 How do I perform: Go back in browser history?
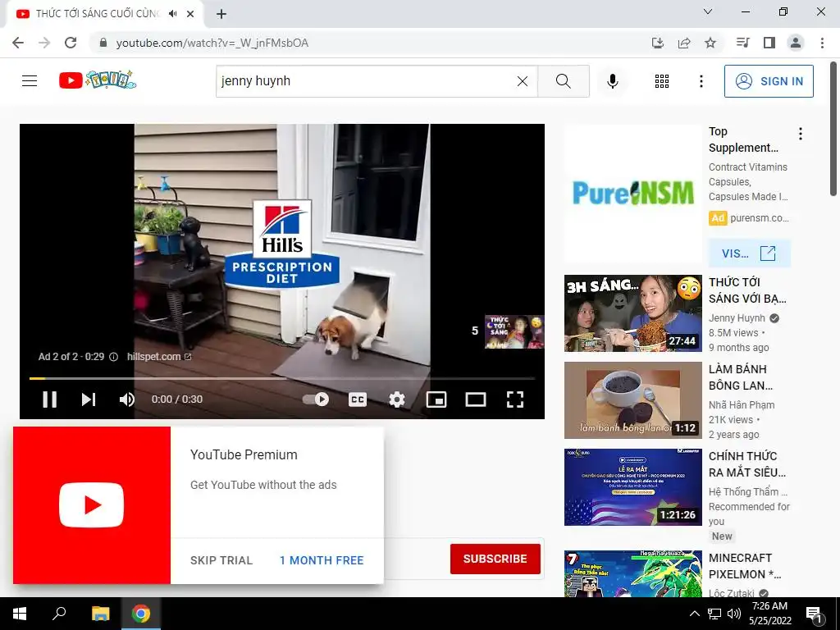[x=18, y=43]
